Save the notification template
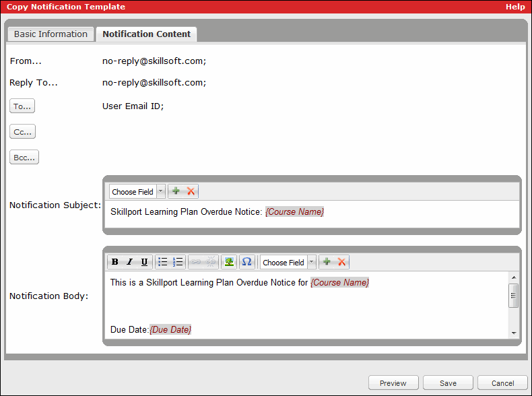The height and width of the screenshot is (396, 532). pos(448,383)
